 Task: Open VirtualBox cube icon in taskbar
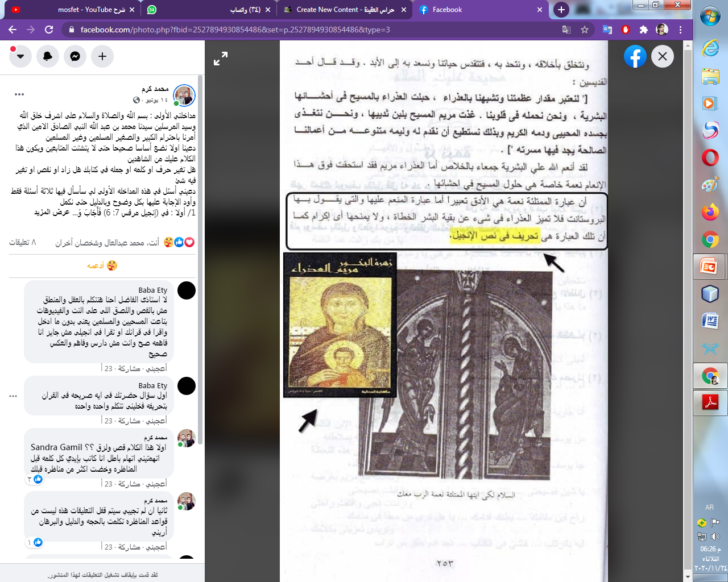point(710,294)
